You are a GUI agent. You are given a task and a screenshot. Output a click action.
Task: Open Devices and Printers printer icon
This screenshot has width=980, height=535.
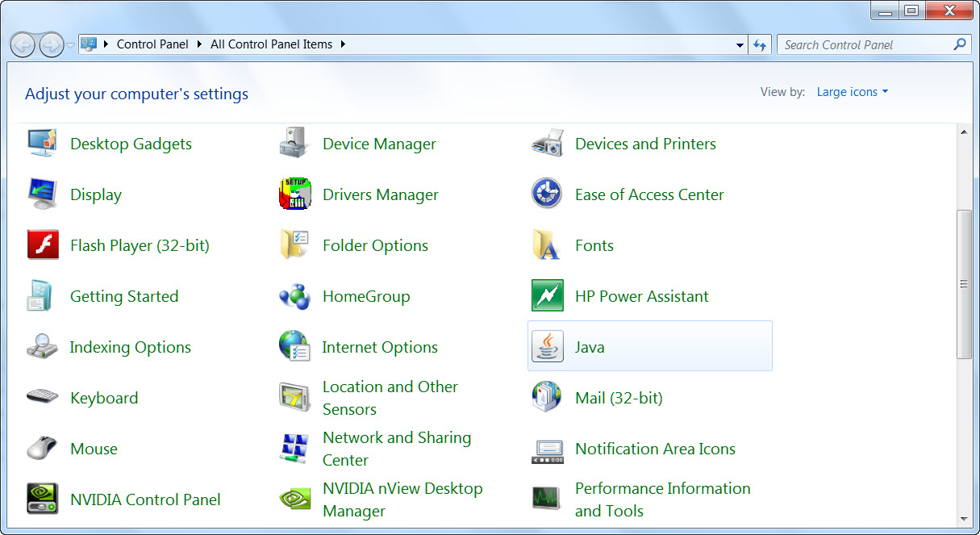tap(548, 144)
